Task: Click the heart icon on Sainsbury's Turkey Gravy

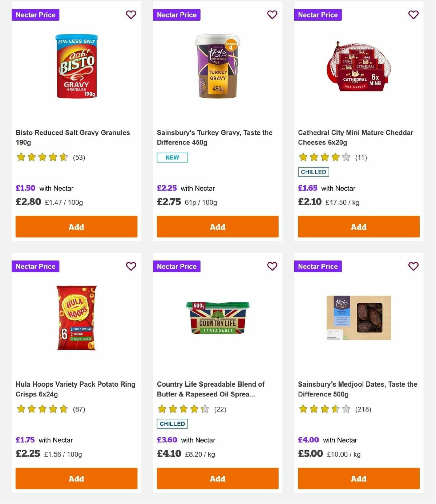Action: click(272, 15)
